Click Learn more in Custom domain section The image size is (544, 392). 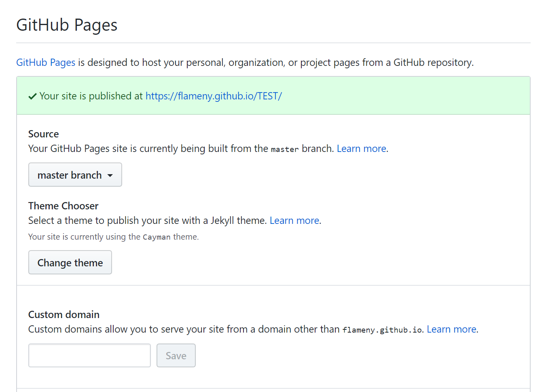451,329
